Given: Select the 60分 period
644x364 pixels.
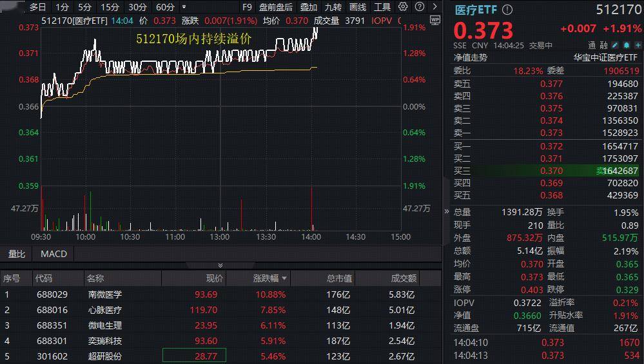Looking at the screenshot, I should click(165, 7).
